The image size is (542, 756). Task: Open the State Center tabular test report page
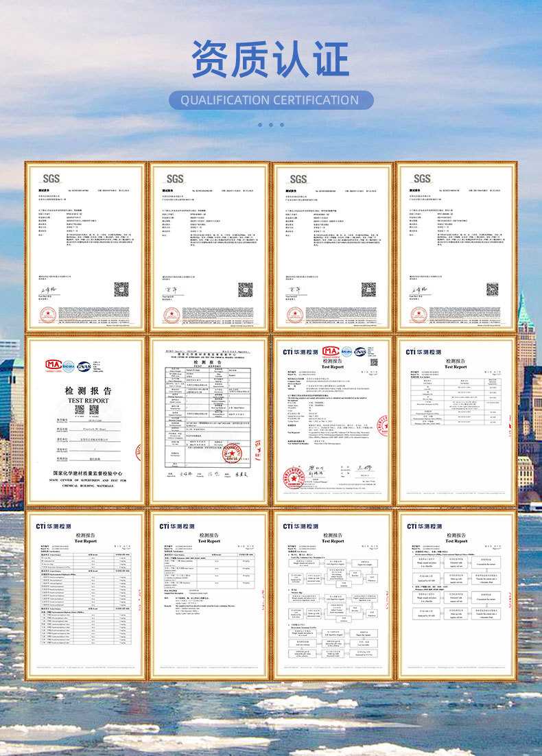click(x=209, y=421)
